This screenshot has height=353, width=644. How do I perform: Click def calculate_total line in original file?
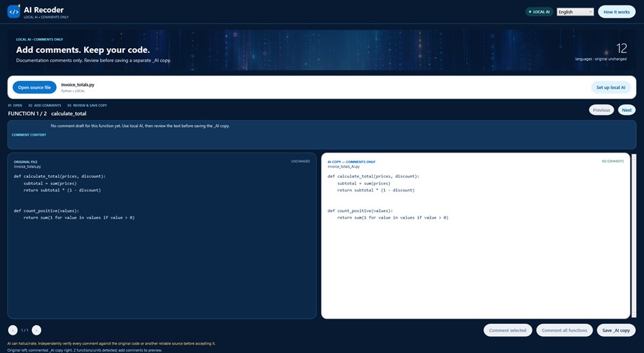60,176
